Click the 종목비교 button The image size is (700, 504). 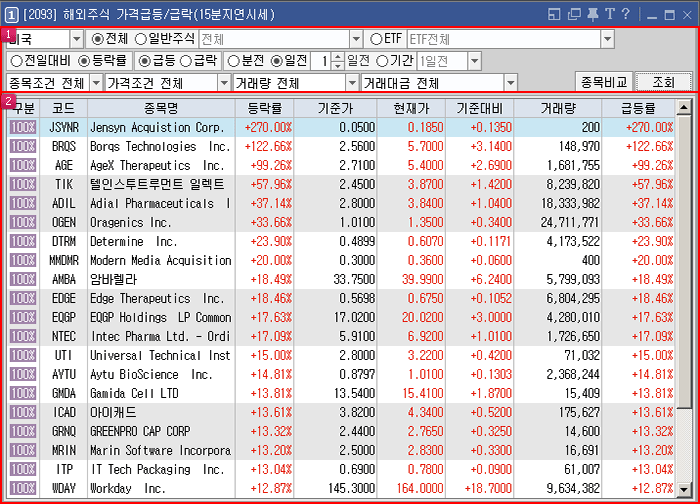coord(604,82)
